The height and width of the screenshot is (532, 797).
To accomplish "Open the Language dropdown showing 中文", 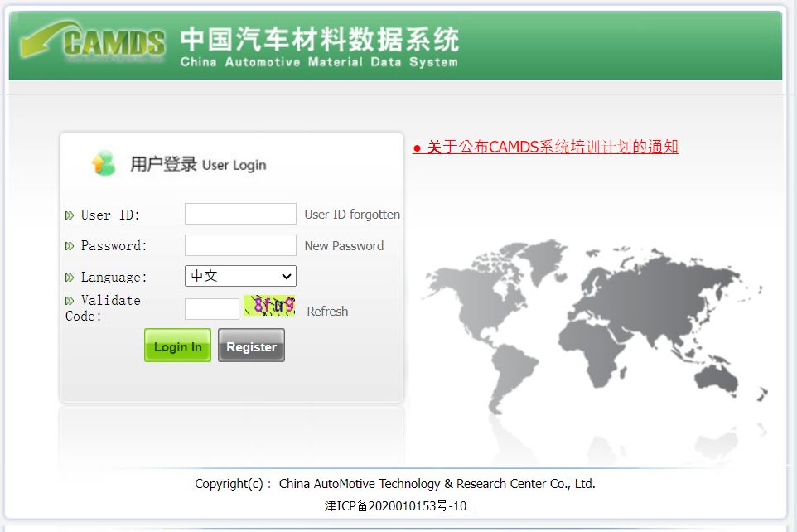I will pos(240,276).
